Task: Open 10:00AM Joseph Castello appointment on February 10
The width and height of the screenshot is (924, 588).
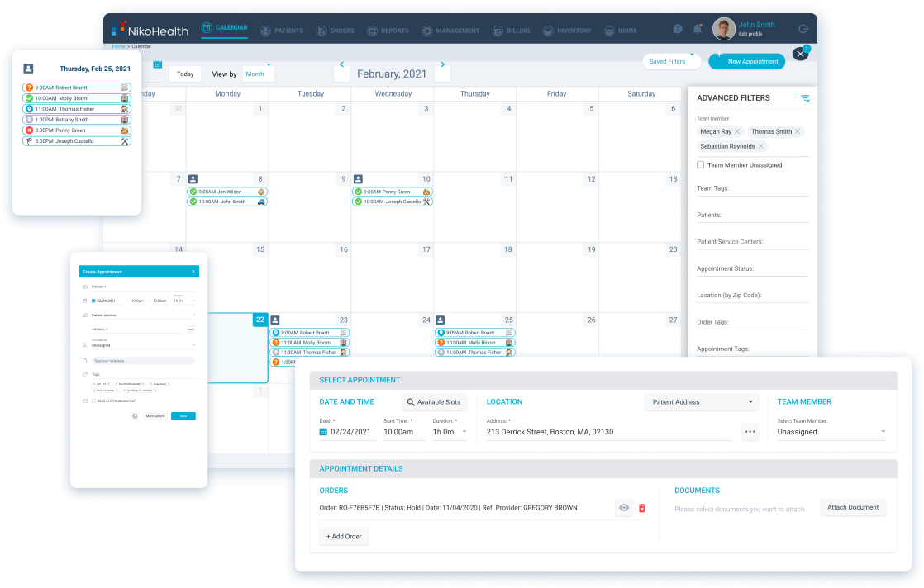Action: click(x=392, y=202)
